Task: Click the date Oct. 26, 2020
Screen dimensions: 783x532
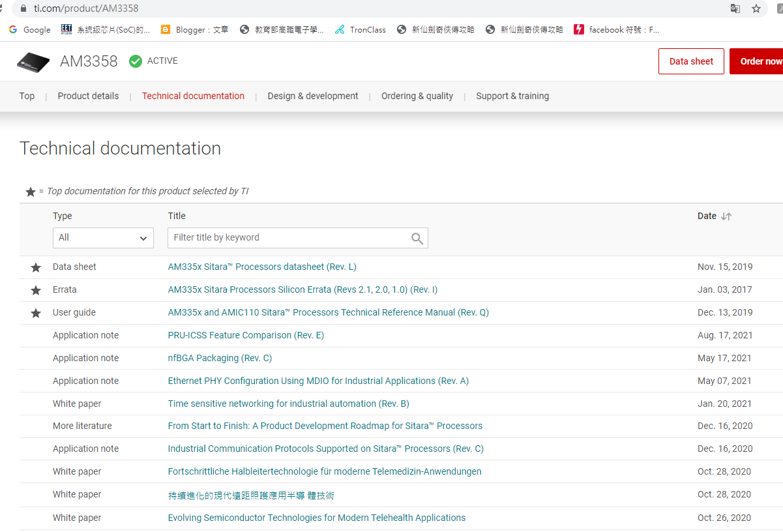Action: (724, 518)
